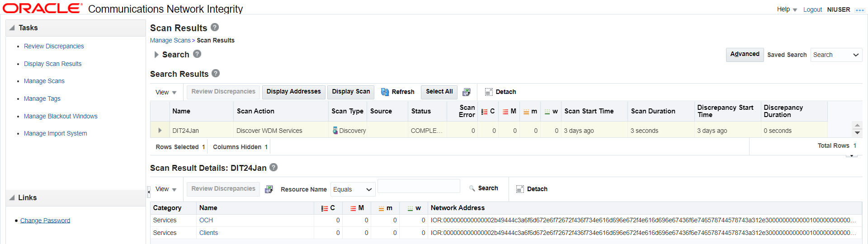Open Manage Blackout Windows task link
The width and height of the screenshot is (868, 244).
point(61,116)
